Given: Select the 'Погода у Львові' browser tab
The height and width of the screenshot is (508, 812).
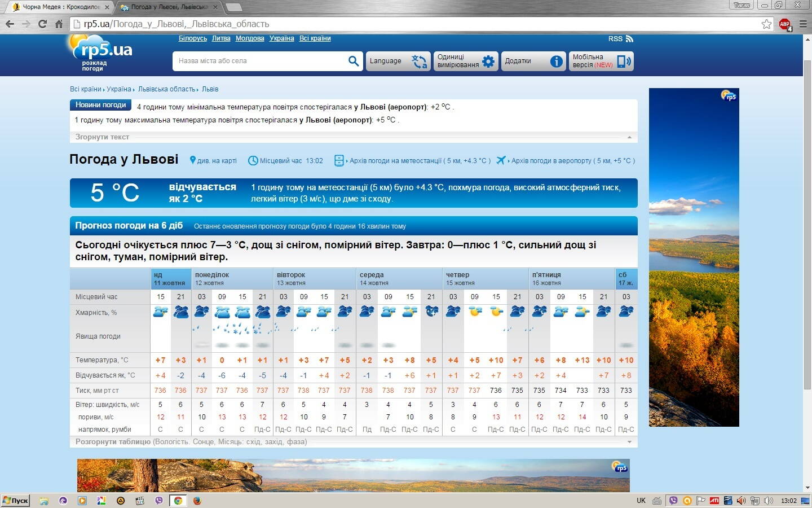Looking at the screenshot, I should pyautogui.click(x=169, y=7).
